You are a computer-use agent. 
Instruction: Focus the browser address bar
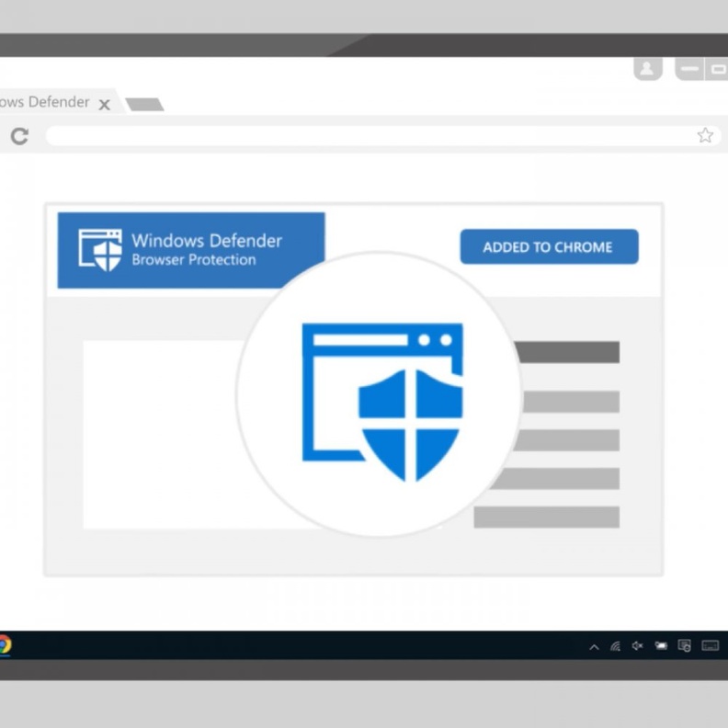[368, 136]
